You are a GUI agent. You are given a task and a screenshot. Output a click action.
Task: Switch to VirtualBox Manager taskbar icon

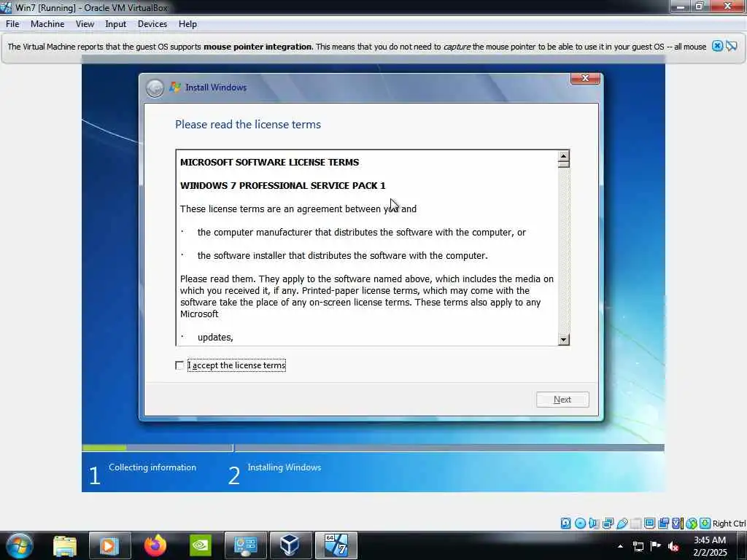point(290,545)
